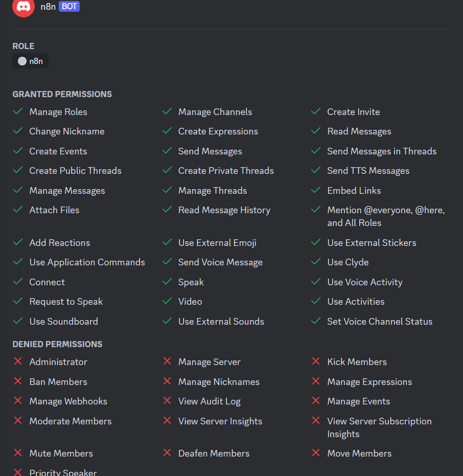The image size is (463, 476).
Task: Click the red X next to Kick Members
Action: pos(316,361)
